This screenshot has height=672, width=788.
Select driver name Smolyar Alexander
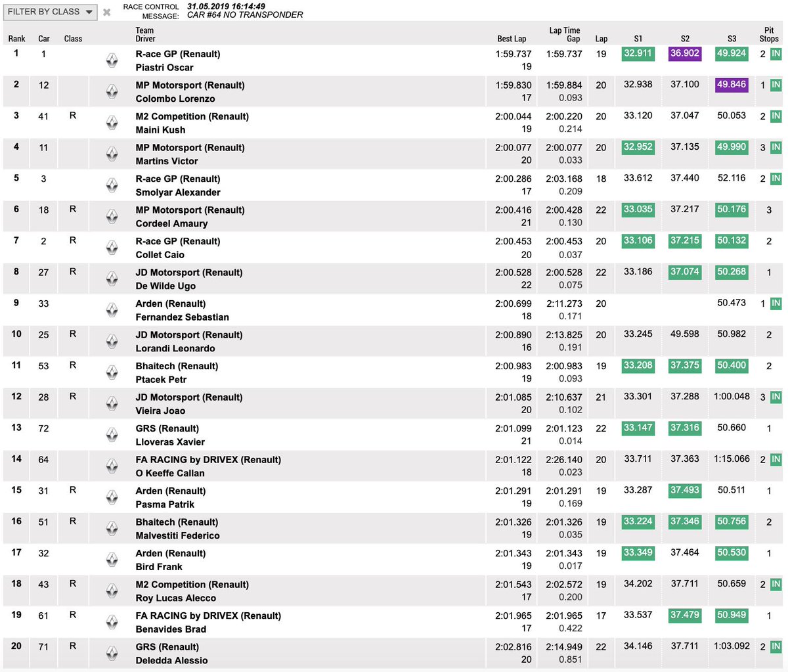(x=178, y=192)
